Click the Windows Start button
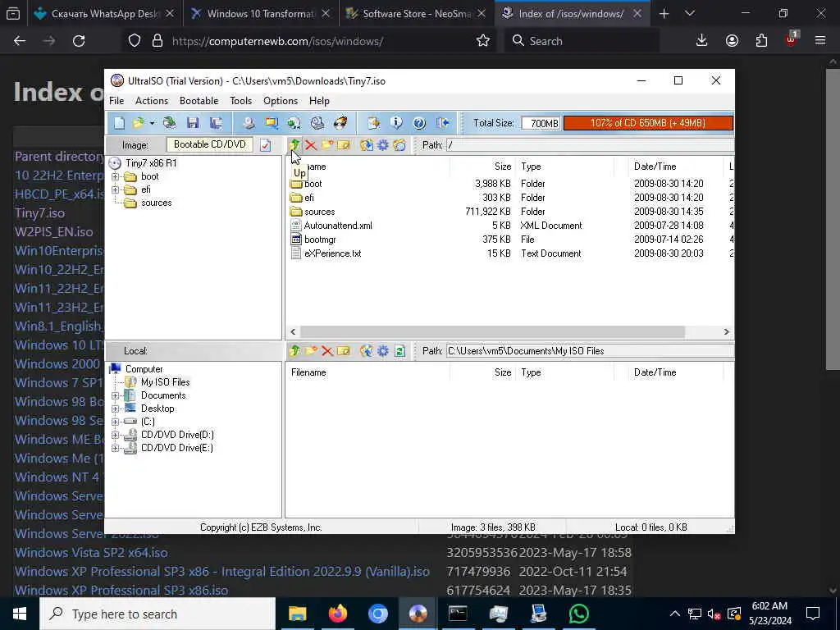Screen dimensions: 840x630 pos(20,614)
